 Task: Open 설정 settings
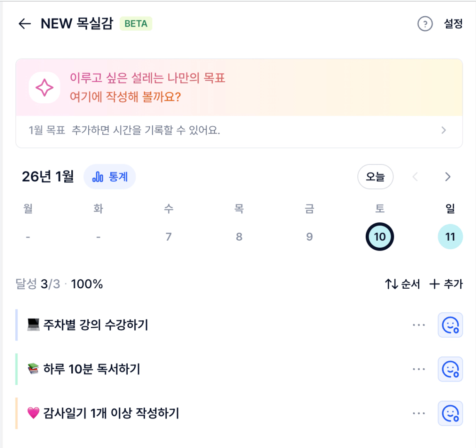pos(453,24)
